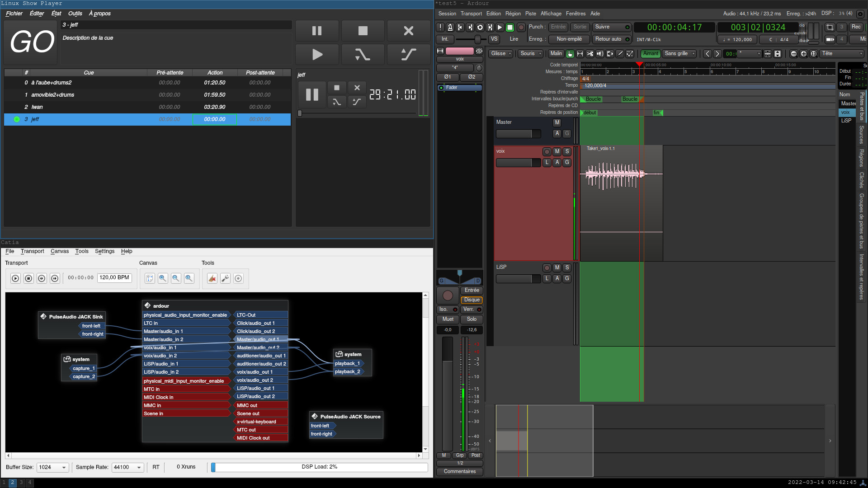Open the Outils menu in Linux Show Player
The width and height of the screenshot is (868, 488).
[x=75, y=14]
